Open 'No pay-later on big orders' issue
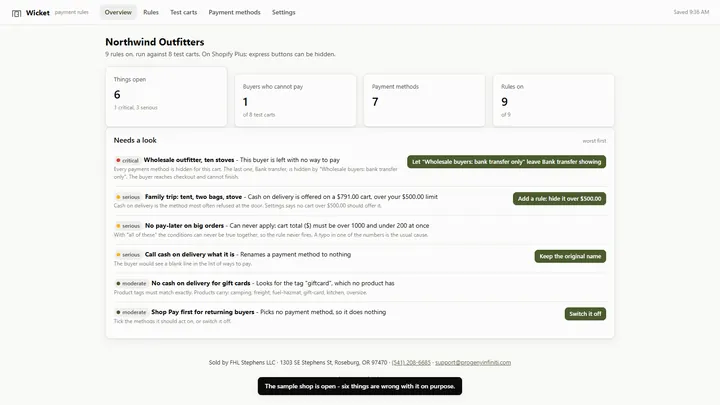 click(x=184, y=225)
